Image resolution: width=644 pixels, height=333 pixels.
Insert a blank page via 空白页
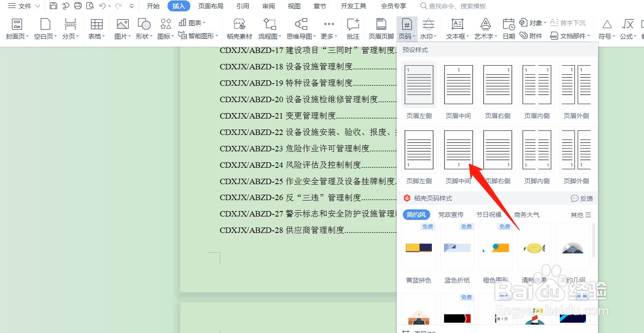coord(45,29)
